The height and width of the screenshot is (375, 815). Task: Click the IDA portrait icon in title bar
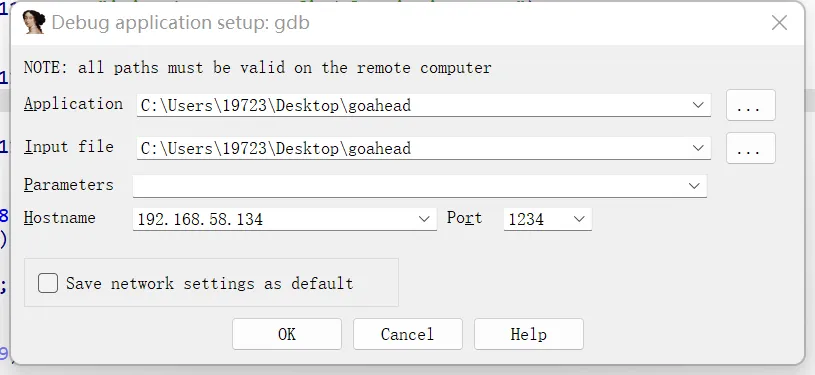[x=34, y=22]
